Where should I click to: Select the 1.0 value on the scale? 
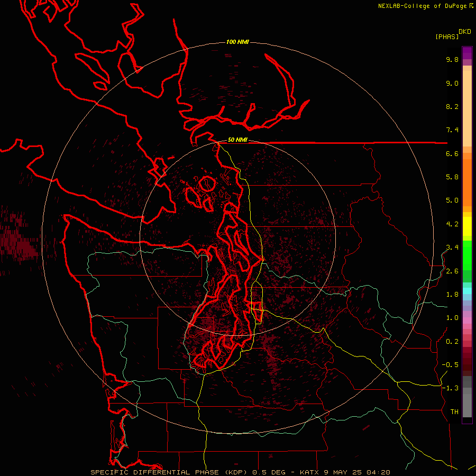click(x=452, y=318)
